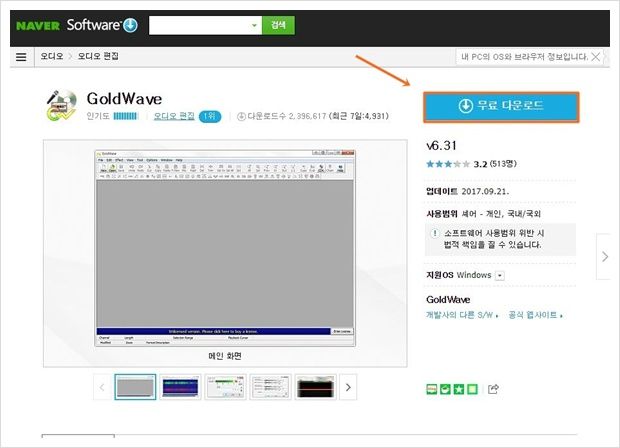Click the update date 2017.09.21.
Image resolution: width=620 pixels, height=448 pixels.
(x=485, y=191)
